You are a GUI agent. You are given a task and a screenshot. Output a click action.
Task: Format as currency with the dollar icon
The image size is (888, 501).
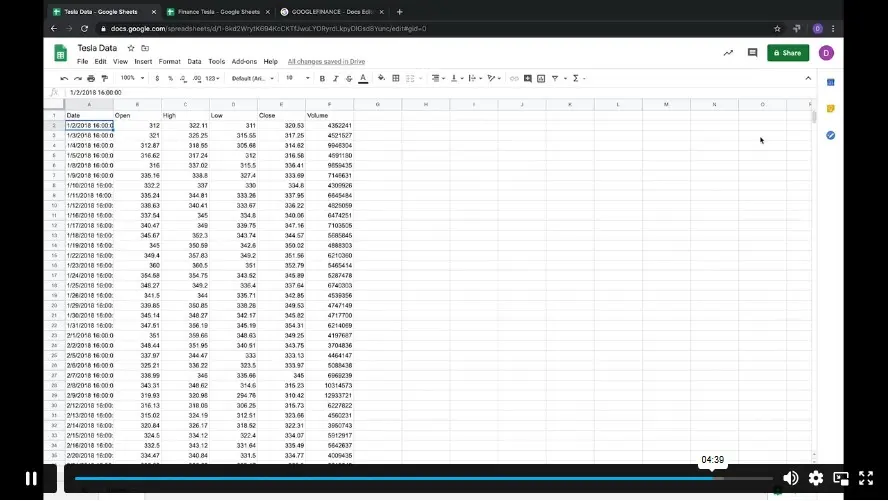click(x=157, y=79)
